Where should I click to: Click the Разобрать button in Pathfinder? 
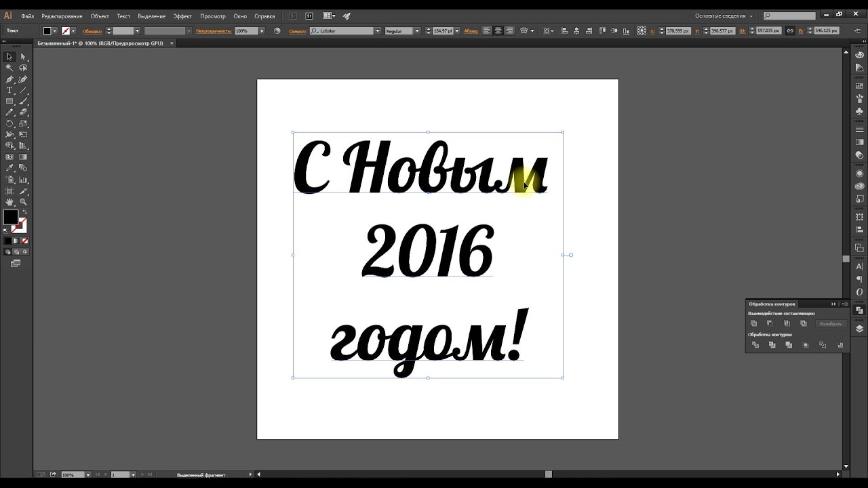[x=831, y=324]
